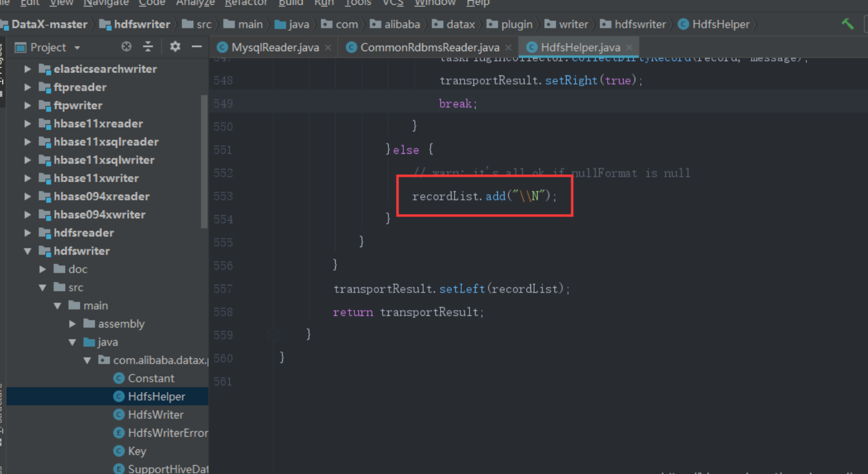
Task: Expand the hdfsreader folder
Action: click(27, 233)
